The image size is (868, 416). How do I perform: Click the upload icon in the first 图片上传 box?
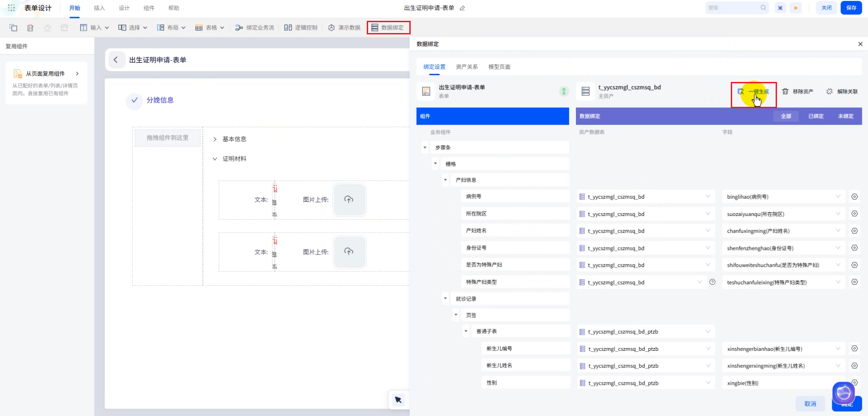(x=349, y=200)
